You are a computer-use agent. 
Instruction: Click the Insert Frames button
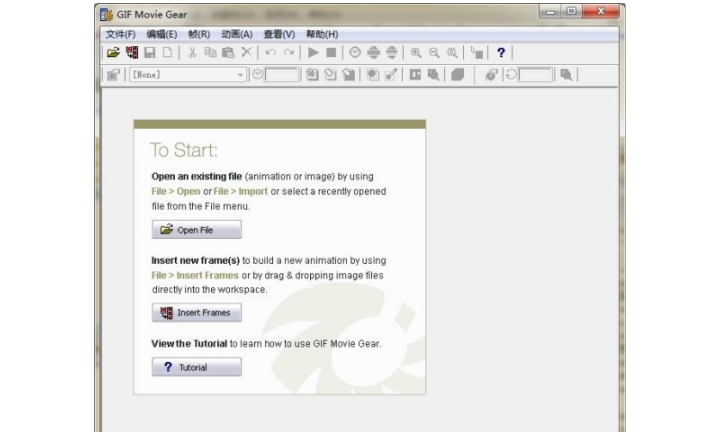point(197,313)
